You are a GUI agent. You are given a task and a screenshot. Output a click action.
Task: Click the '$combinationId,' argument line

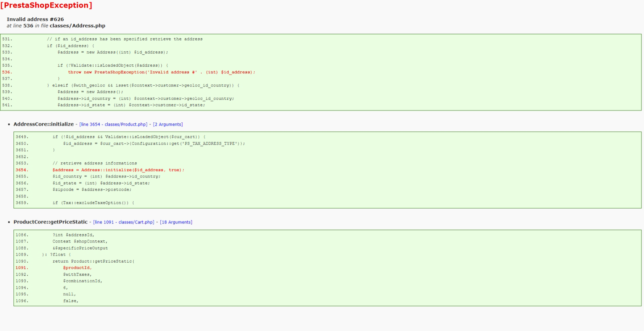pos(83,281)
